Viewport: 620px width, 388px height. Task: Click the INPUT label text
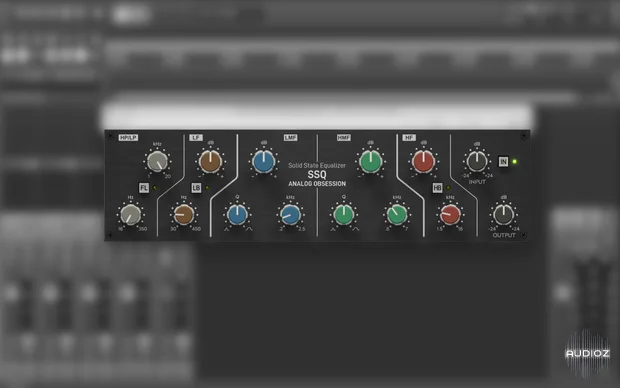[x=477, y=182]
